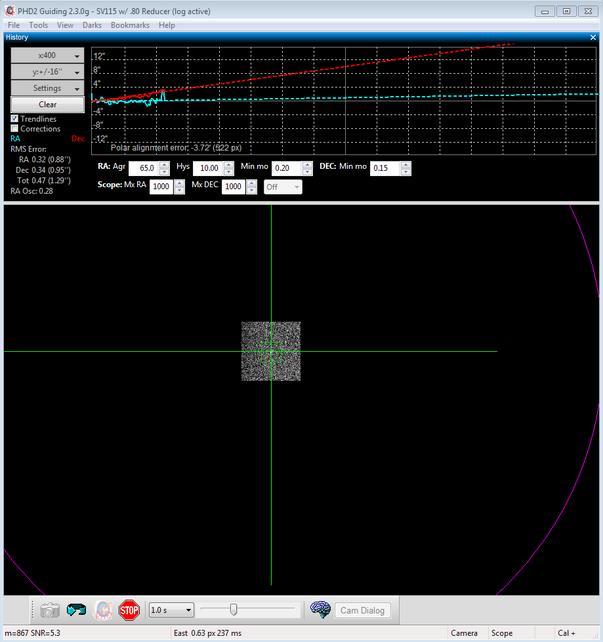
Task: Click the Cam Dialog button
Action: (x=362, y=610)
